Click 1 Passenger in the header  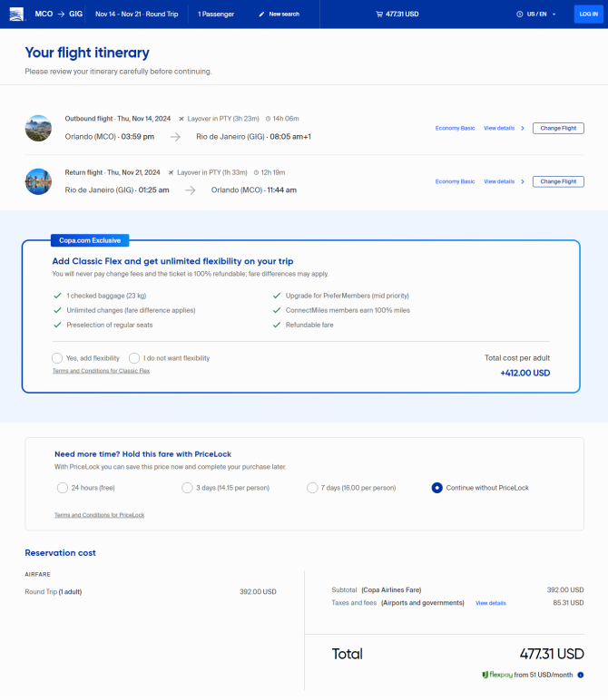[x=216, y=15]
